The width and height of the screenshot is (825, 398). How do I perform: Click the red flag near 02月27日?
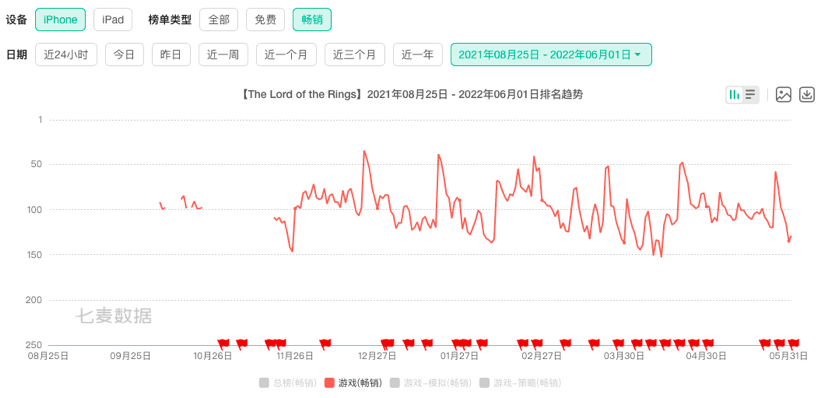coord(537,344)
